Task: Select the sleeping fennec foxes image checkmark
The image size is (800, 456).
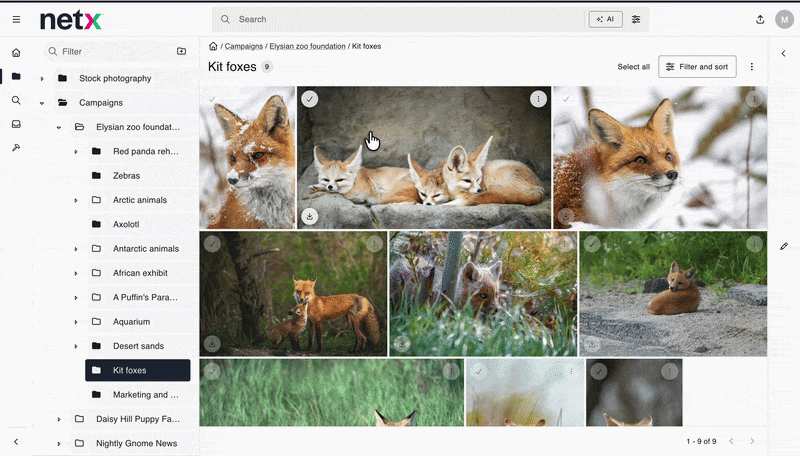Action: (310, 99)
